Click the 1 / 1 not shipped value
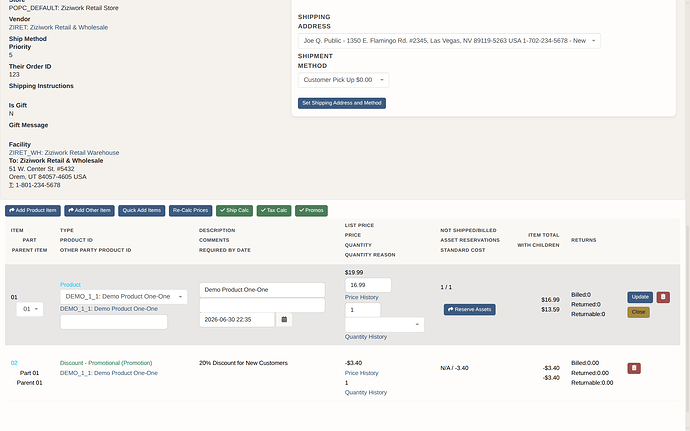The image size is (690, 431). click(x=446, y=287)
